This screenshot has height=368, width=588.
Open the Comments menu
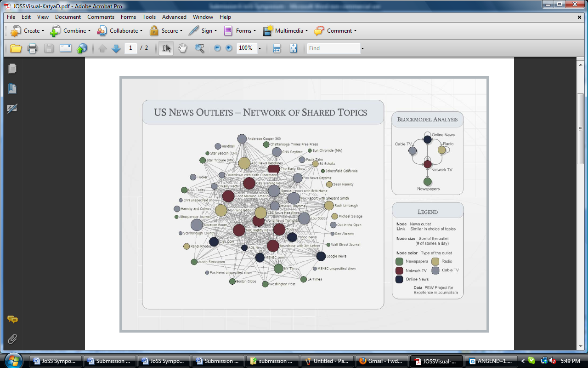101,17
